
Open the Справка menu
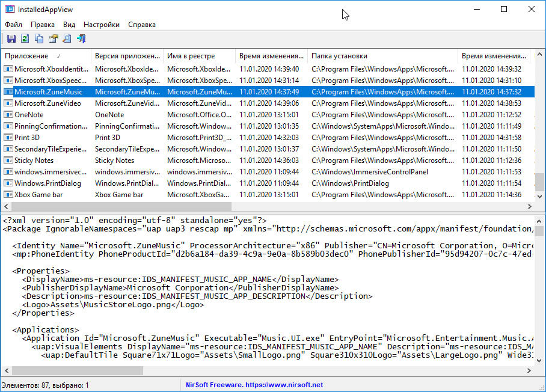[x=142, y=25]
